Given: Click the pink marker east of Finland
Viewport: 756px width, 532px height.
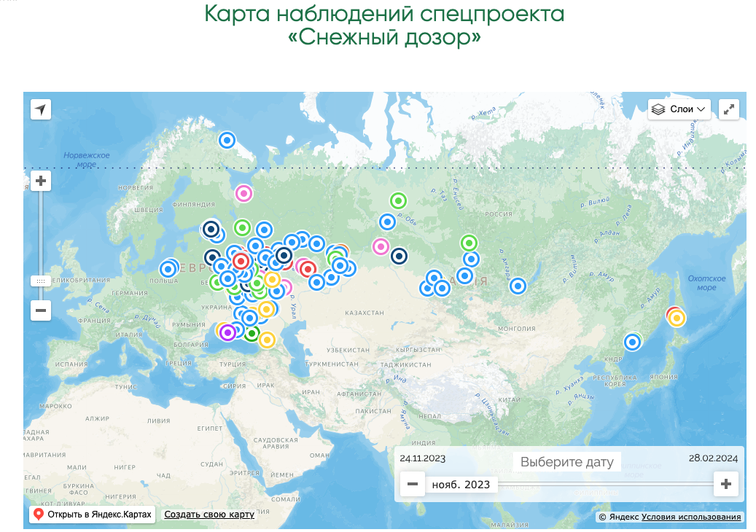Looking at the screenshot, I should tap(243, 194).
